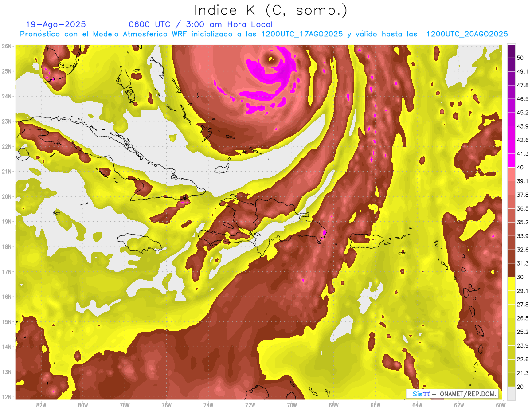Click the '70W' longitude label
532x411 pixels.
(292, 405)
